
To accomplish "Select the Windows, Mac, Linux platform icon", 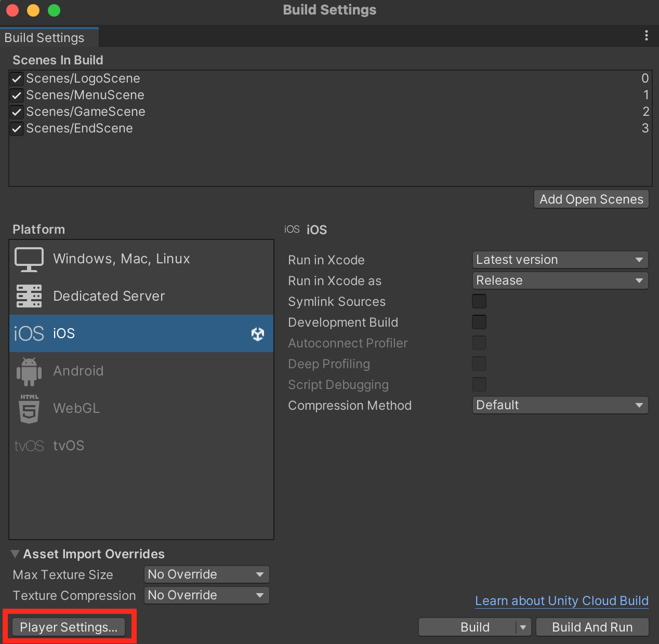I will (29, 259).
